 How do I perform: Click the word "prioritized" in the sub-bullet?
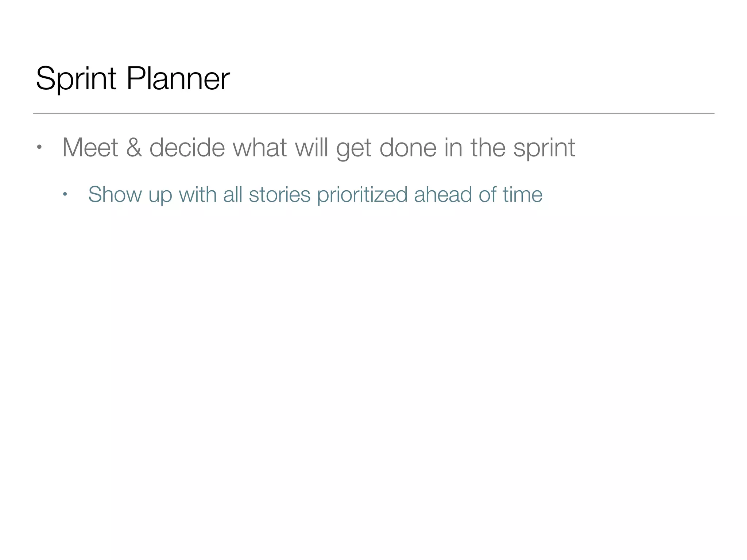[362, 195]
